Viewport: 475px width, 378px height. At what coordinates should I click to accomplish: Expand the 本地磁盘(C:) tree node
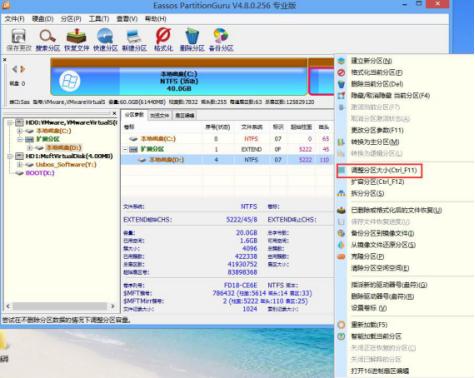click(20, 131)
